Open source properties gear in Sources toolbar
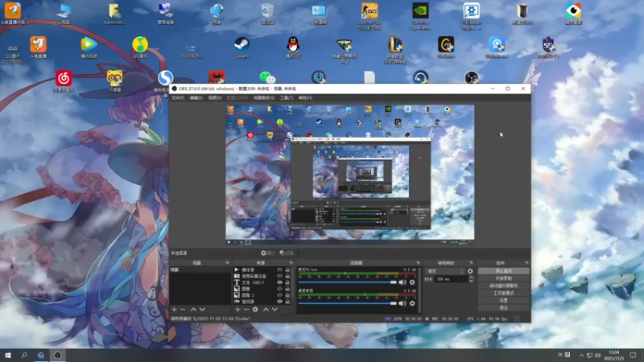 pyautogui.click(x=255, y=309)
